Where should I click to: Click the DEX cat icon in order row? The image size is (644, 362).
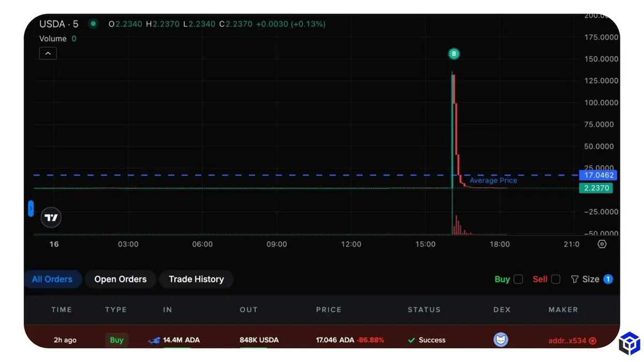click(x=501, y=340)
